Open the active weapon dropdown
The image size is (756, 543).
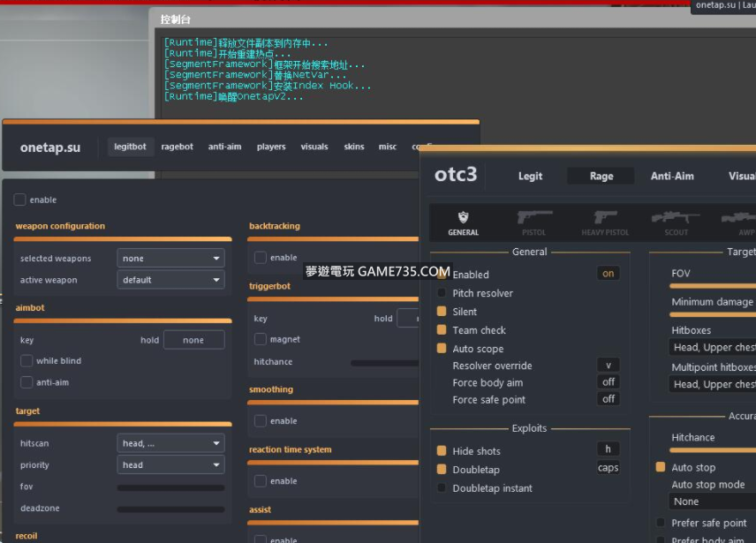[170, 280]
